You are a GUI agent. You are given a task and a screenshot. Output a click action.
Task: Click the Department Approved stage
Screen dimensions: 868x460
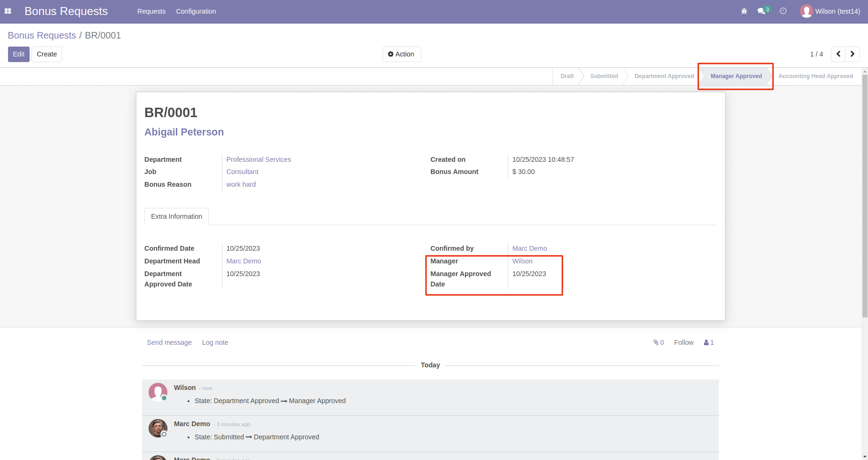664,76
